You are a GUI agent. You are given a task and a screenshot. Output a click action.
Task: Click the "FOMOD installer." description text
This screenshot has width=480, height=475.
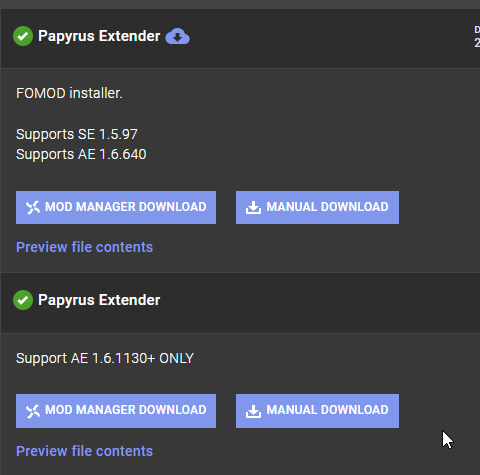69,93
